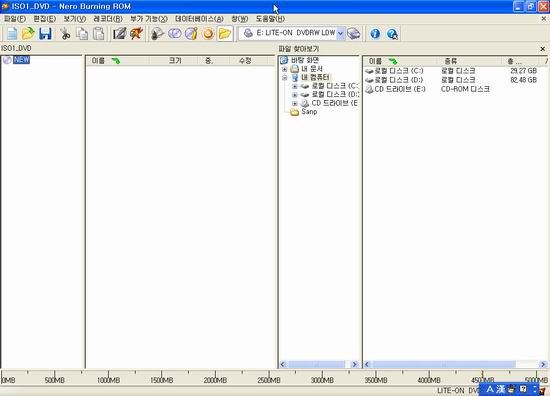This screenshot has height=396, width=550.
Task: Expand the 내 문서 tree node
Action: coord(284,69)
